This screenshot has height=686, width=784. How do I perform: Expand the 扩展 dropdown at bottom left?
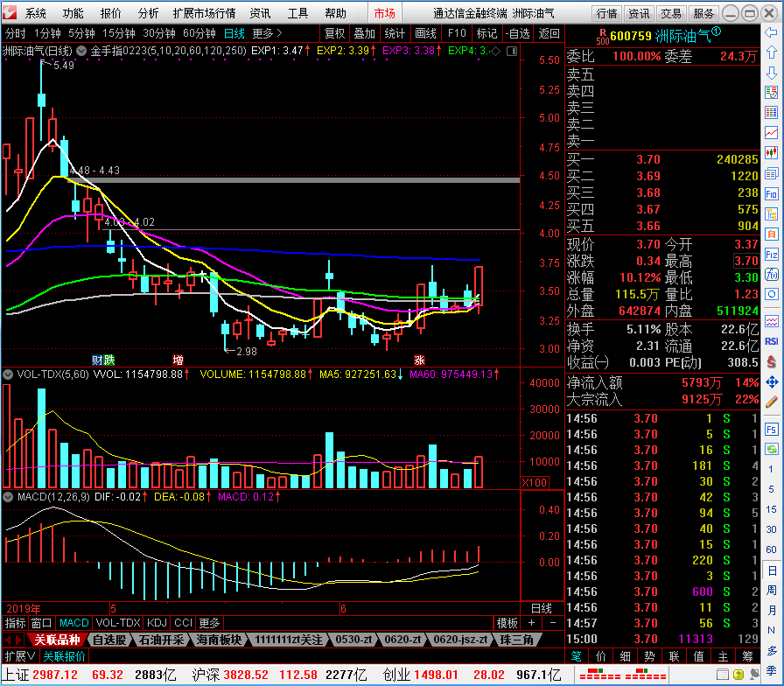(20, 656)
